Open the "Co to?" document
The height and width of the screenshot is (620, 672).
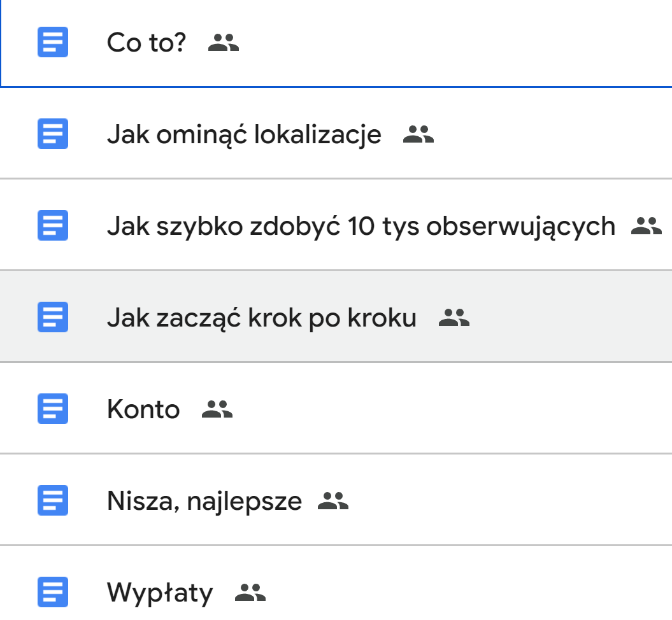click(147, 43)
